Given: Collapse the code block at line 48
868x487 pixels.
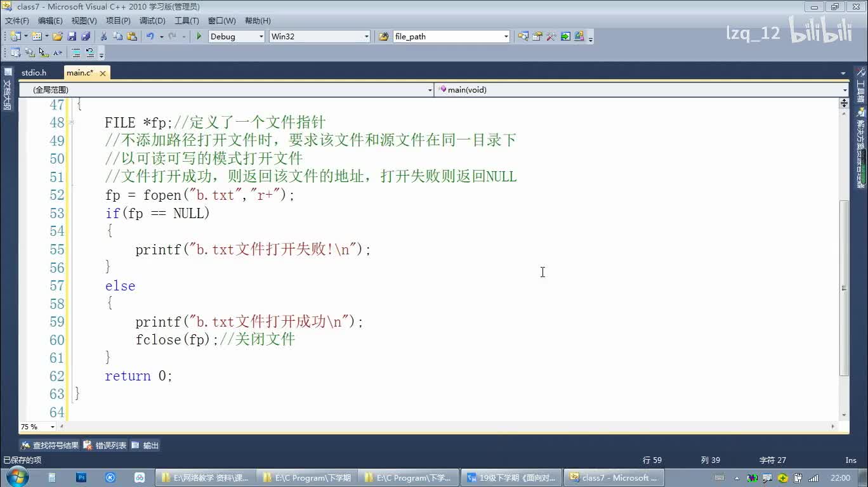Looking at the screenshot, I should pos(71,122).
